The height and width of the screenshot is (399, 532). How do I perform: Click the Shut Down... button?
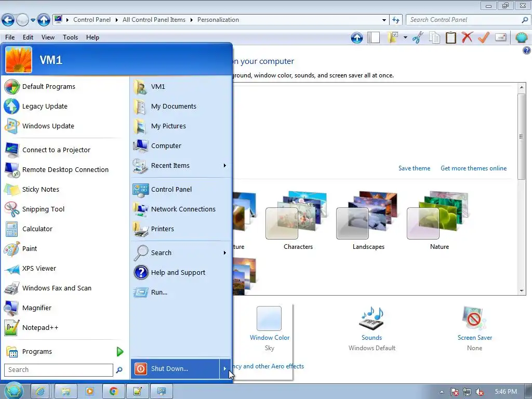click(x=175, y=369)
